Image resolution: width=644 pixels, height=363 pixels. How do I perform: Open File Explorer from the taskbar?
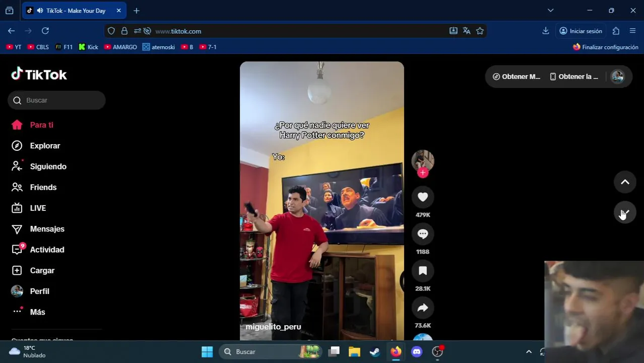click(354, 351)
